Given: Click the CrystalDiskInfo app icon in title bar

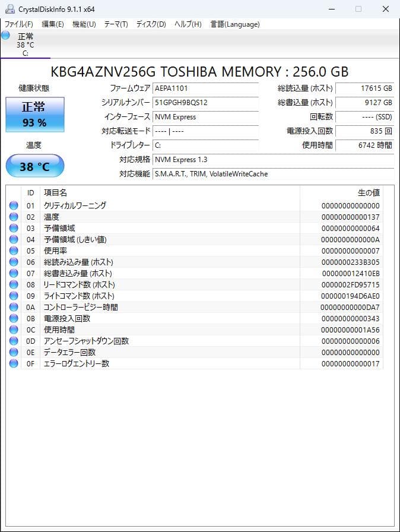Looking at the screenshot, I should (10, 9).
